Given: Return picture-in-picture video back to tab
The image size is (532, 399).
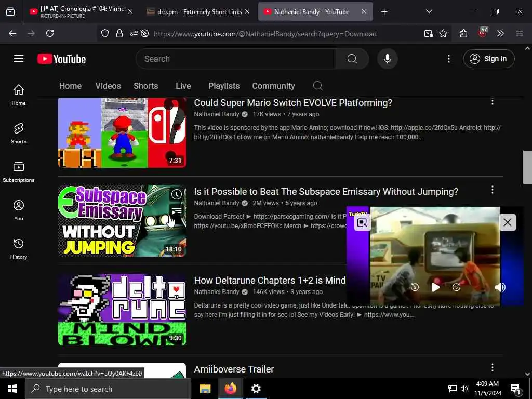Looking at the screenshot, I should tap(362, 222).
